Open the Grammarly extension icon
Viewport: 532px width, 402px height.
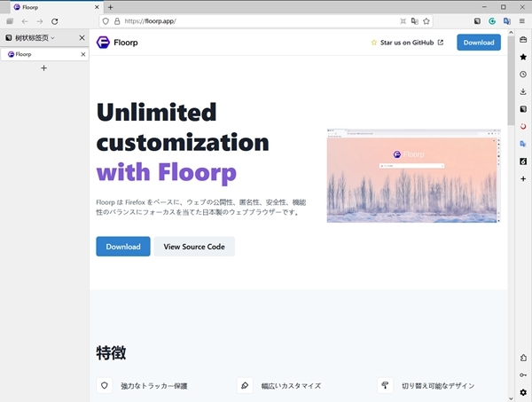[492, 21]
